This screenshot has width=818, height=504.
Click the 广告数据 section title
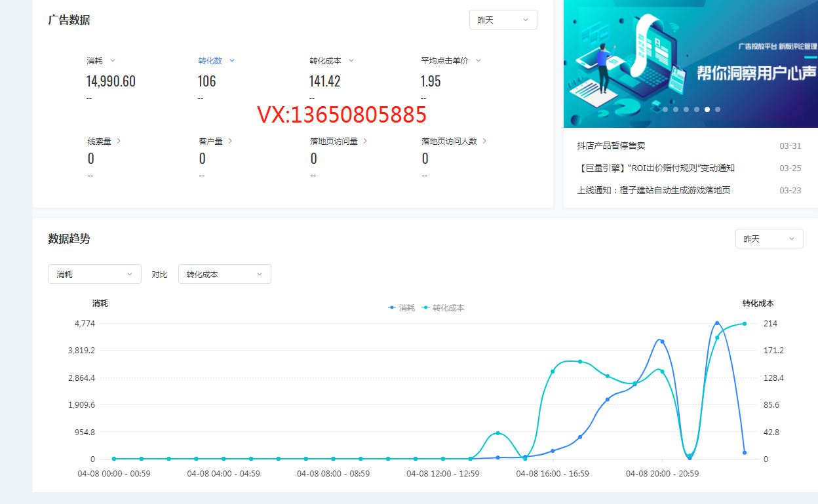[69, 20]
